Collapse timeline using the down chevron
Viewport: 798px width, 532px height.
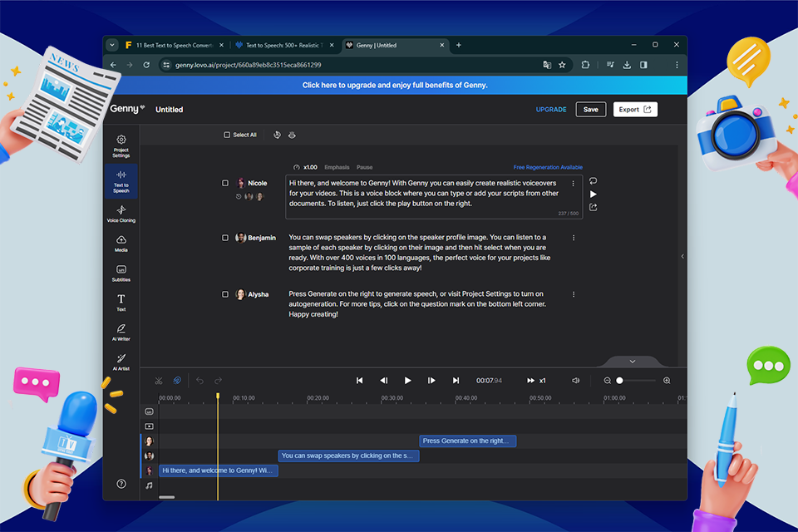tap(632, 362)
